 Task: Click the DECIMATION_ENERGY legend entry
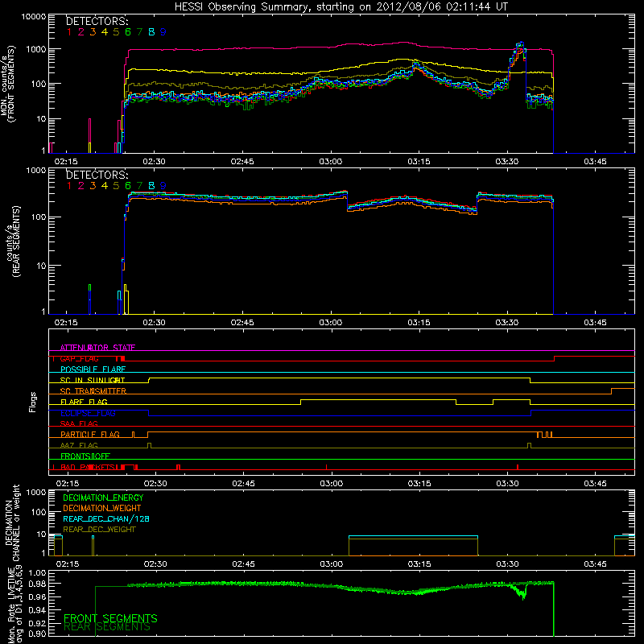pyautogui.click(x=103, y=497)
